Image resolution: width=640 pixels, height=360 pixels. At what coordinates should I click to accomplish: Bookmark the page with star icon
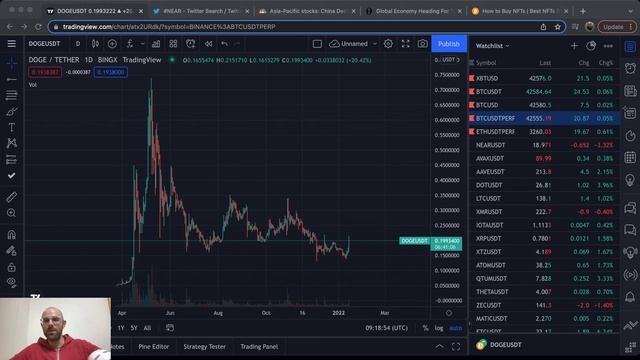click(x=558, y=27)
